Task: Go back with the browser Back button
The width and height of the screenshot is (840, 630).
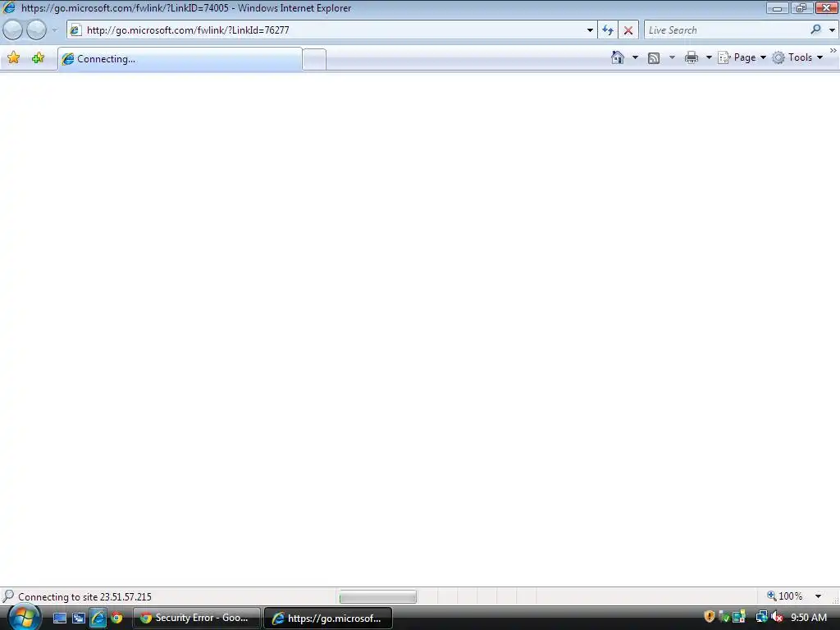Action: click(x=13, y=30)
